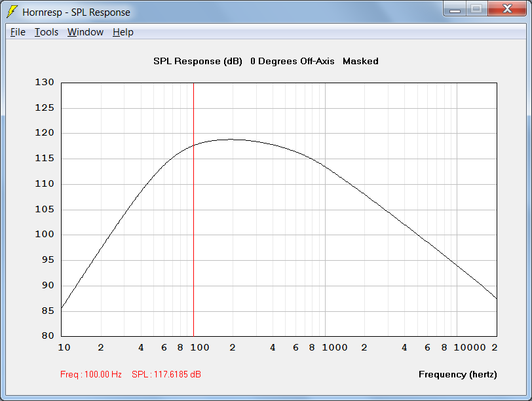Click the 'Hornresp - SPL Response' title text
532x401 pixels.
77,12
